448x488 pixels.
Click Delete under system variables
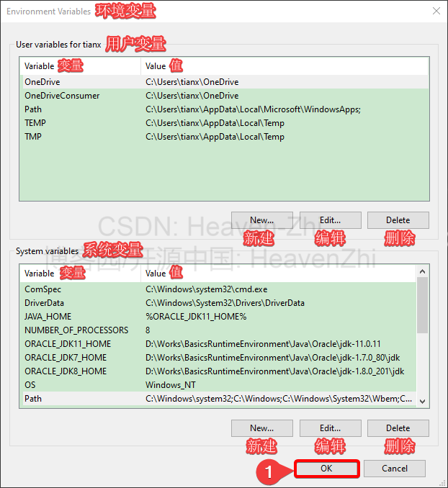click(x=398, y=428)
